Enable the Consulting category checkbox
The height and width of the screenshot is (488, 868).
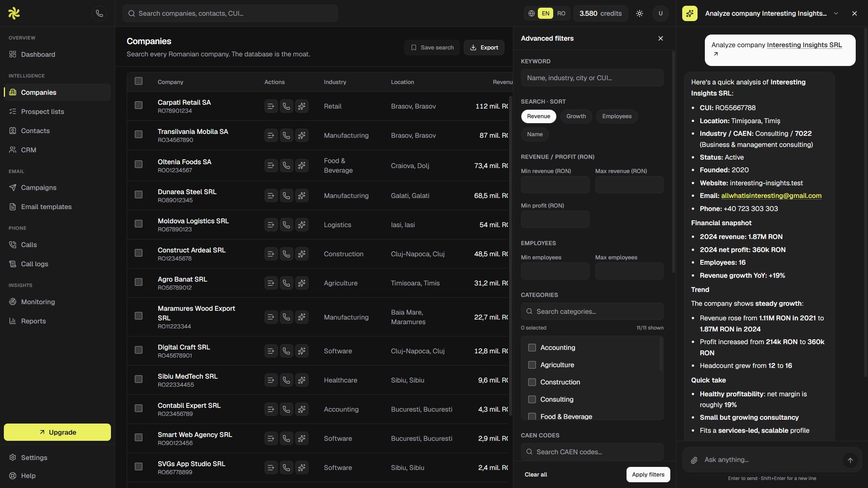(x=532, y=399)
